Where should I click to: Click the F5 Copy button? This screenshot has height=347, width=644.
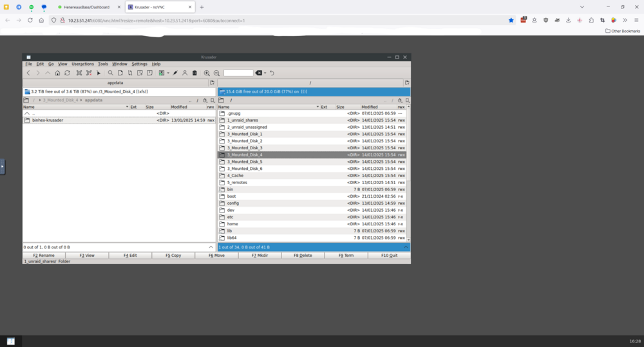click(173, 256)
